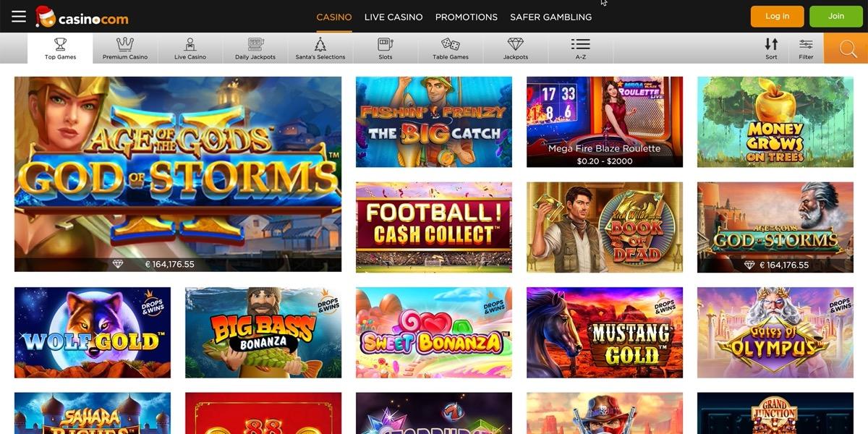Click the green Join button
The width and height of the screenshot is (868, 434).
tap(836, 16)
